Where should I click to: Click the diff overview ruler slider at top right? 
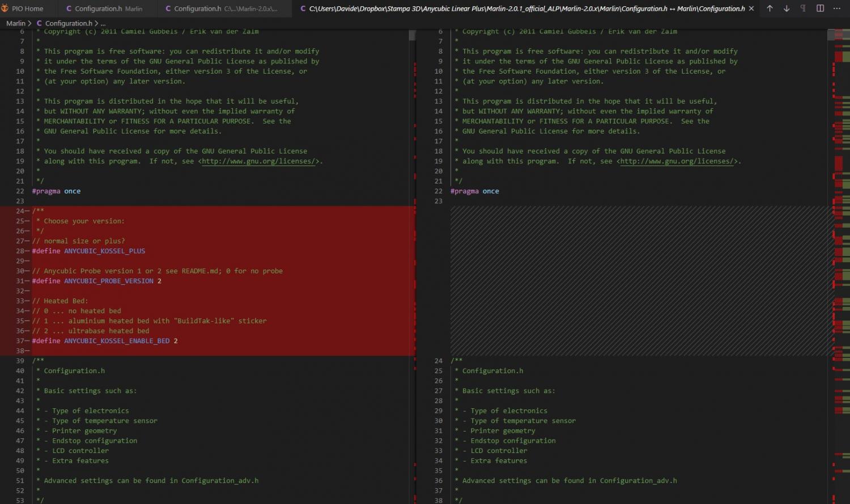839,35
